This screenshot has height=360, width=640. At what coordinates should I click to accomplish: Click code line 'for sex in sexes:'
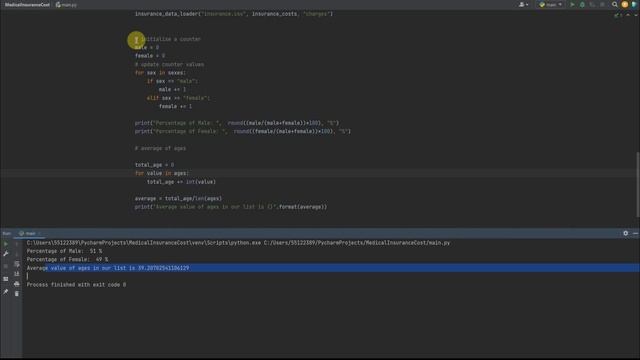160,73
